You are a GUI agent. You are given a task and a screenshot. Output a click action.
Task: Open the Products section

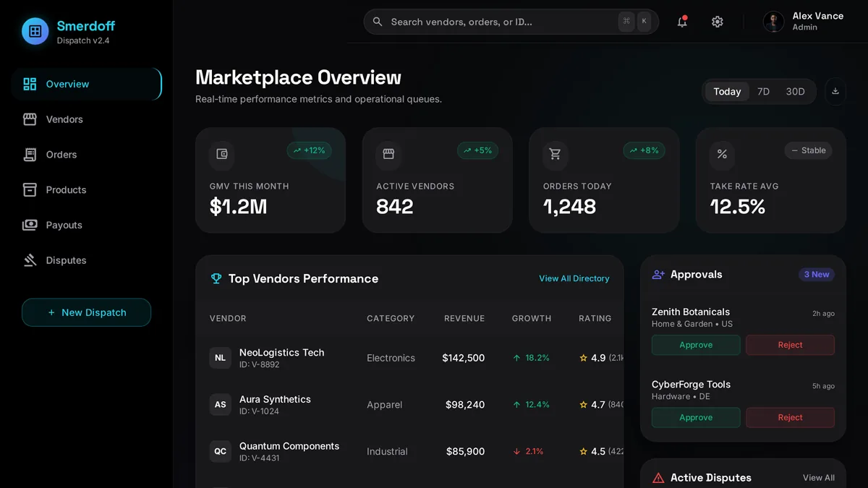click(x=86, y=190)
